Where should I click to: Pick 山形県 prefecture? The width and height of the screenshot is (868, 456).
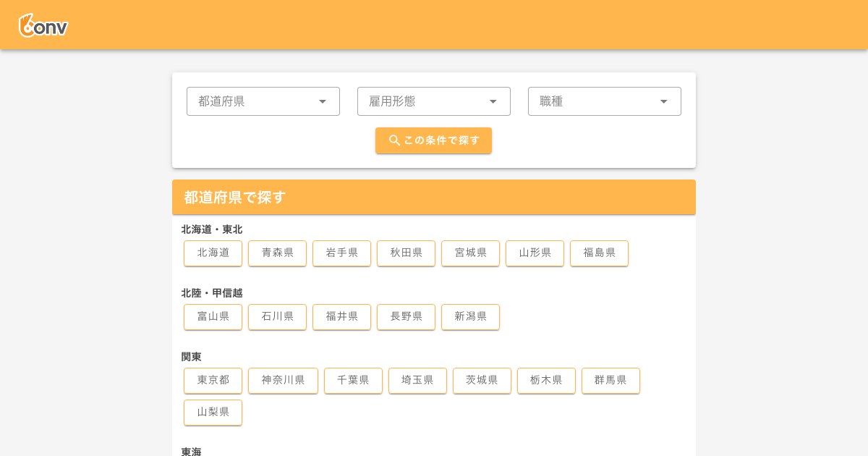[x=535, y=253]
